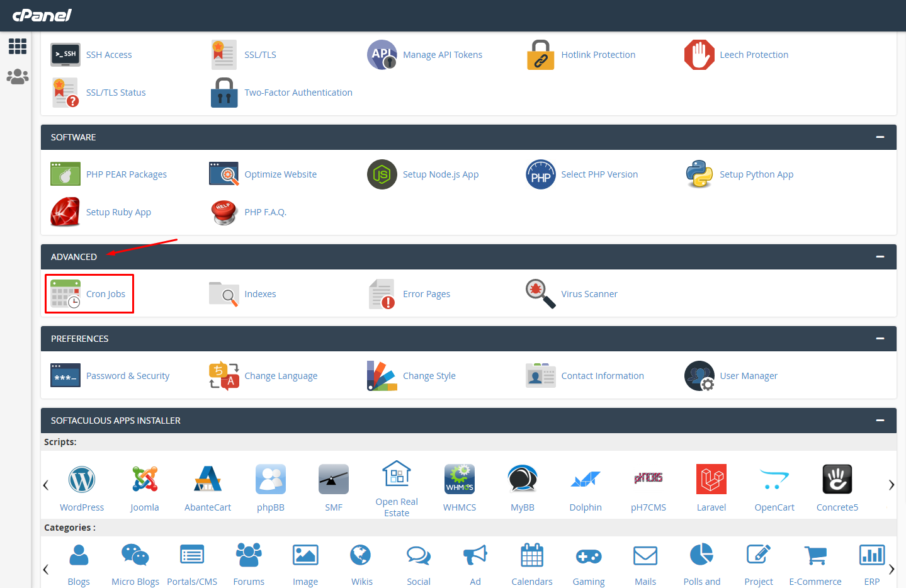Open the User Manager icon
906x588 pixels.
click(699, 376)
